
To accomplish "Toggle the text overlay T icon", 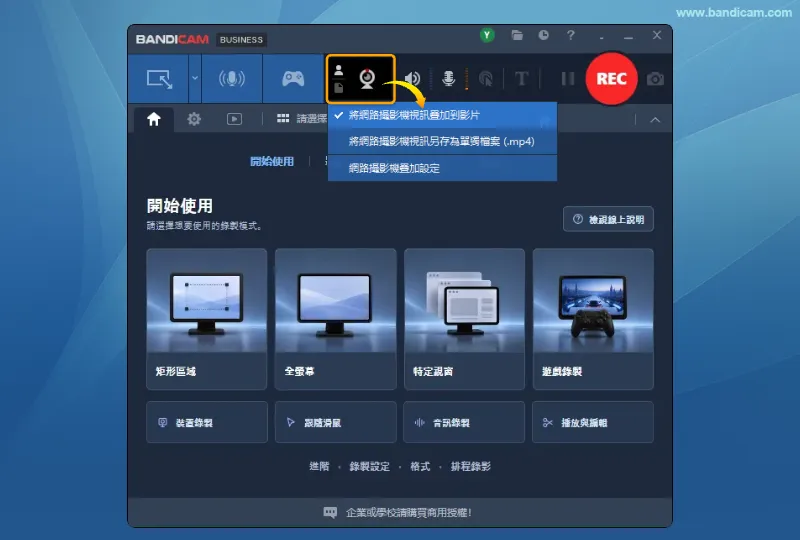I will point(521,79).
